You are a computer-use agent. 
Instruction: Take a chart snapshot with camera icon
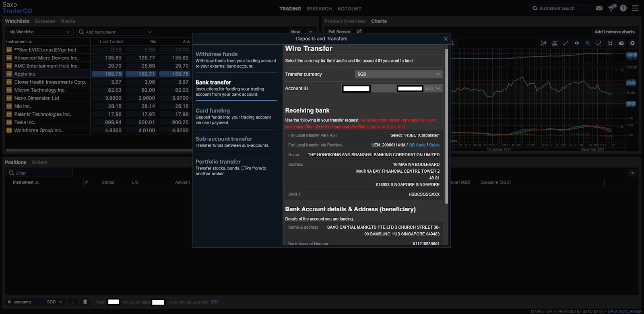(621, 43)
